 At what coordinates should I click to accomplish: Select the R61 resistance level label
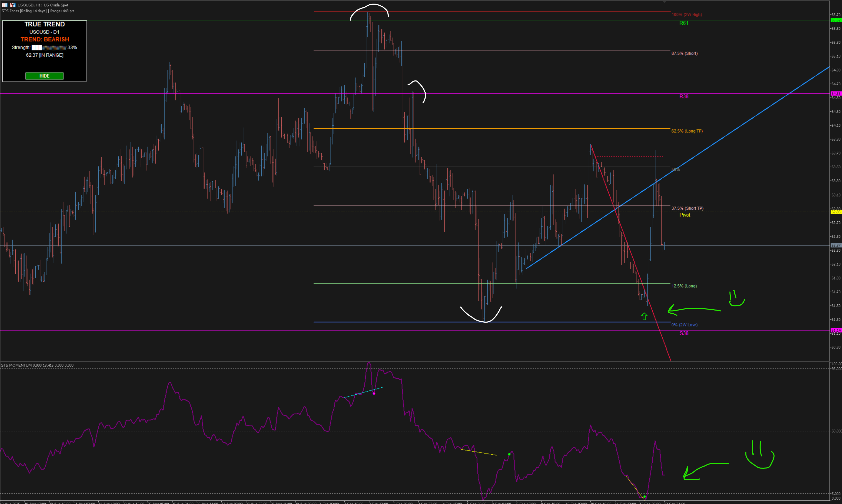coord(683,23)
